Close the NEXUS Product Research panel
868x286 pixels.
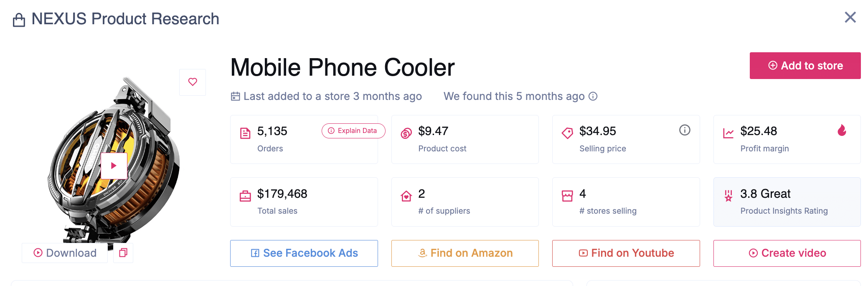850,18
